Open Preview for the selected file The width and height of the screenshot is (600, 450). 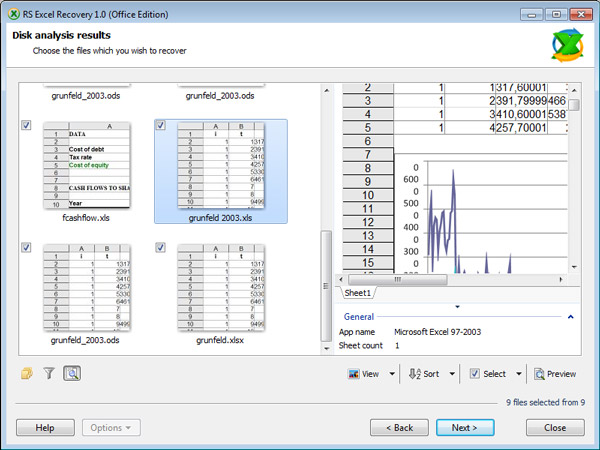coord(555,374)
